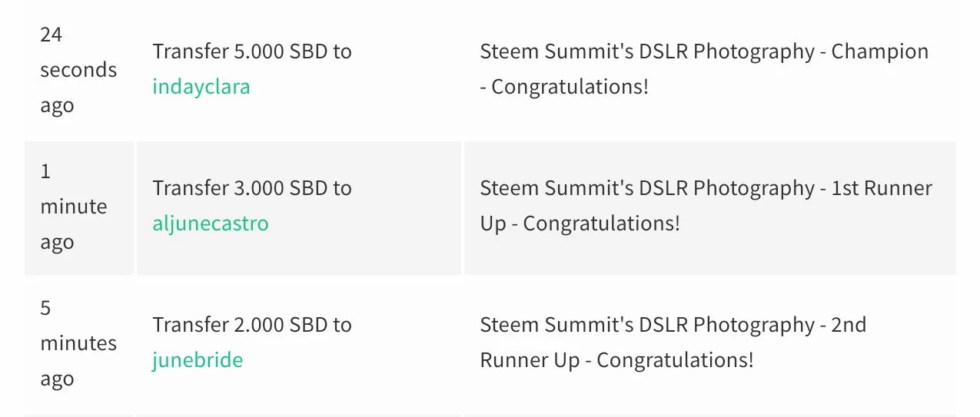
Task: Click the 5 minutes ago timestamp
Action: [x=78, y=343]
